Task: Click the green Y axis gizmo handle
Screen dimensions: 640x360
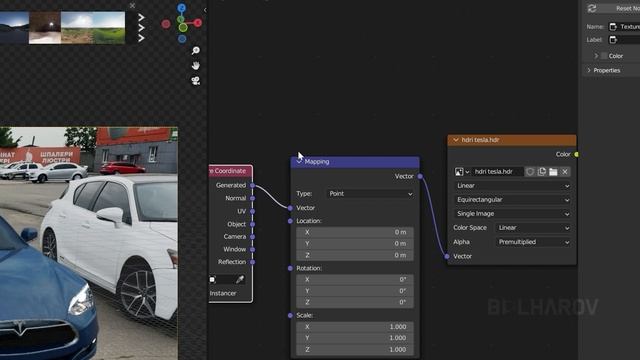Action: (183, 27)
